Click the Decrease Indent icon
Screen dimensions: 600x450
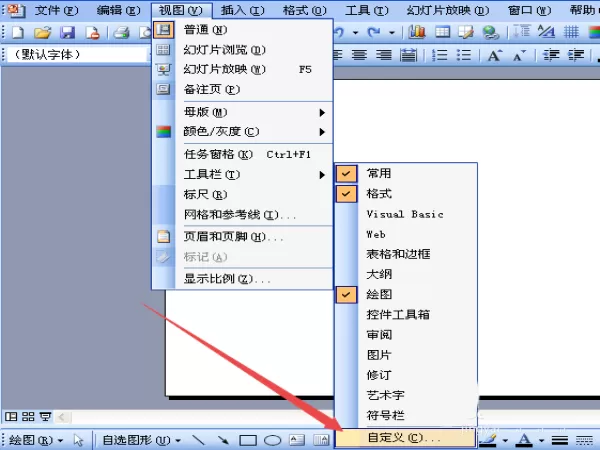click(x=551, y=55)
